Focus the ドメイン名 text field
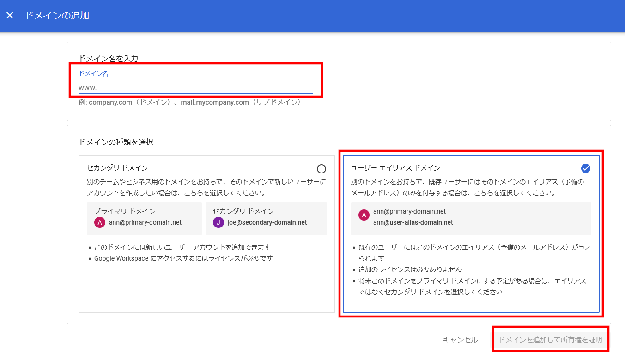Viewport: 625px width, 364px height. pyautogui.click(x=195, y=87)
